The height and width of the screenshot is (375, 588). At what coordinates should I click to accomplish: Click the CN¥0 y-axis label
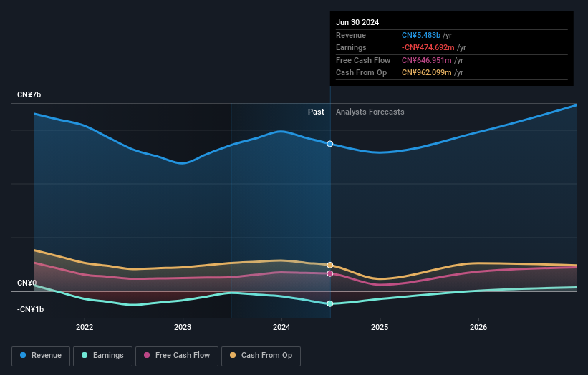click(27, 283)
